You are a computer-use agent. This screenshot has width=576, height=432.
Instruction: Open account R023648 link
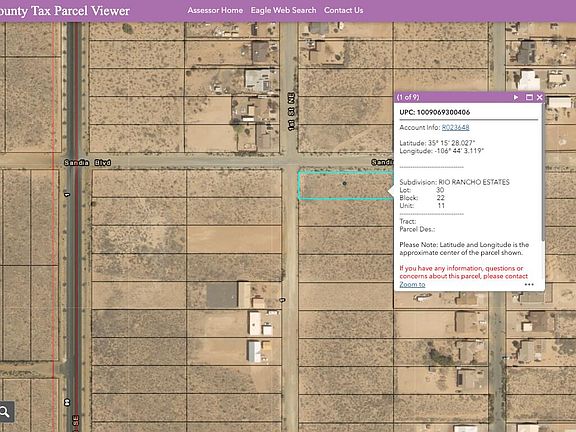[x=455, y=127]
